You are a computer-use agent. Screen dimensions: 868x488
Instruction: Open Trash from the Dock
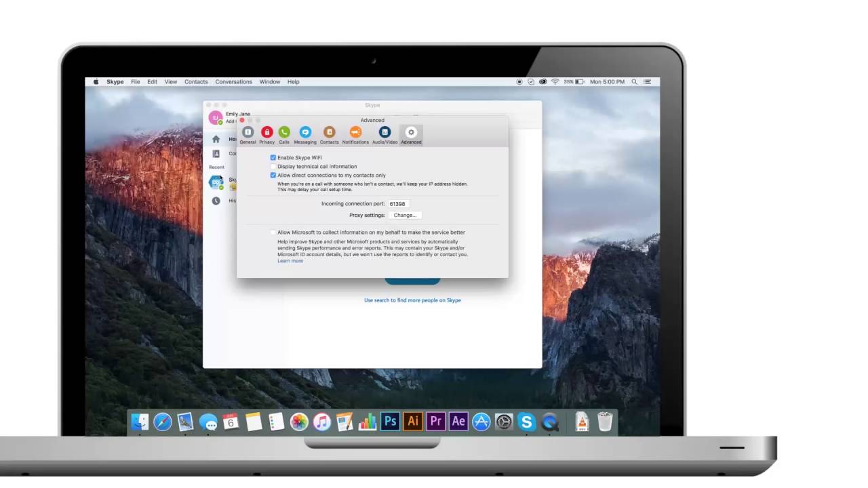coord(605,422)
